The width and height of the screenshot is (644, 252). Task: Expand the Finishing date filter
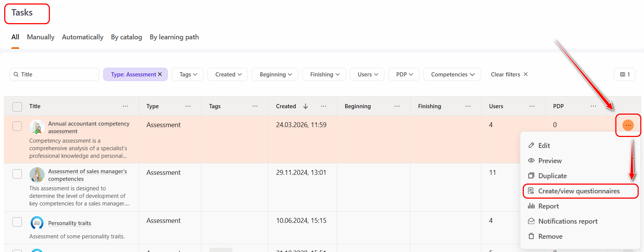325,75
